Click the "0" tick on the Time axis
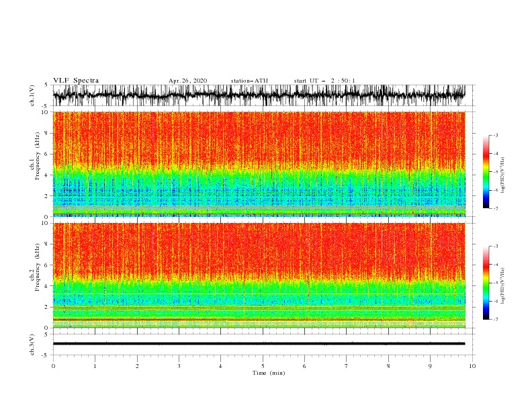Image resolution: width=532 pixels, height=411 pixels. [x=53, y=367]
